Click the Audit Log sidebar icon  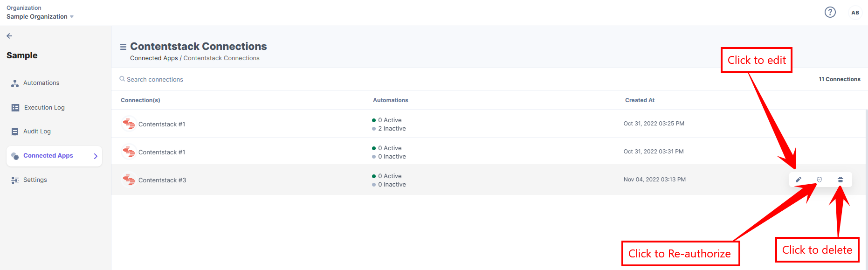click(15, 132)
